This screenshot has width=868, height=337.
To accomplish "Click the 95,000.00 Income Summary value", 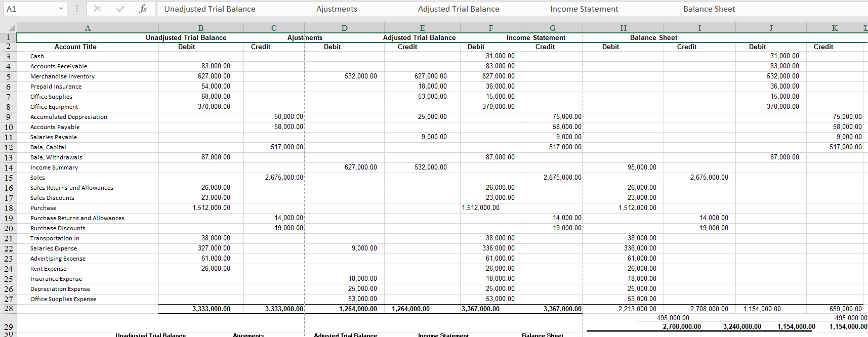I will coord(642,167).
